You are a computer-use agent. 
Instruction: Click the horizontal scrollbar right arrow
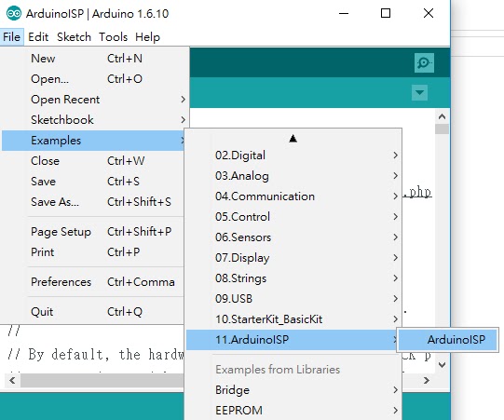click(427, 381)
